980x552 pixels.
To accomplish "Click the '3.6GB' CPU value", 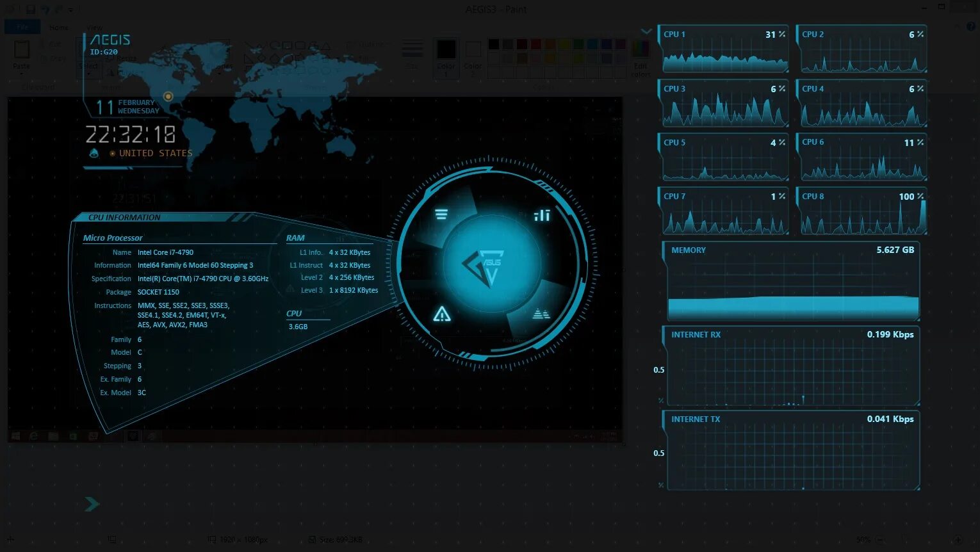I will click(298, 327).
